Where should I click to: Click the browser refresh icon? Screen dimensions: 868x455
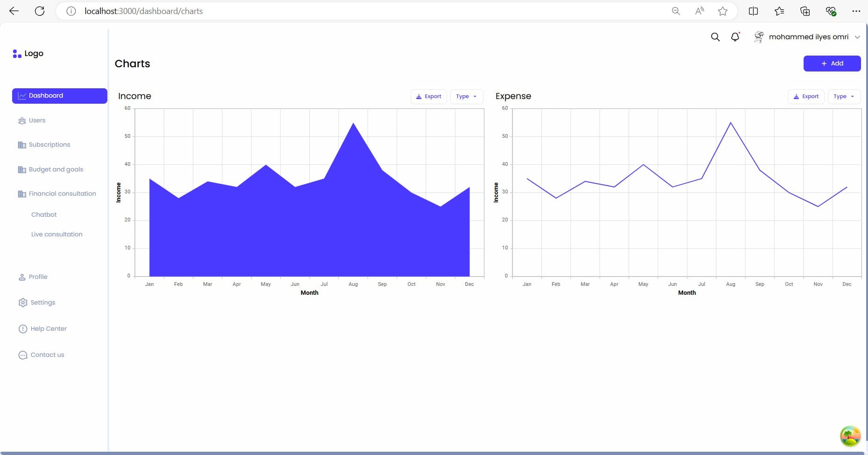coord(40,11)
